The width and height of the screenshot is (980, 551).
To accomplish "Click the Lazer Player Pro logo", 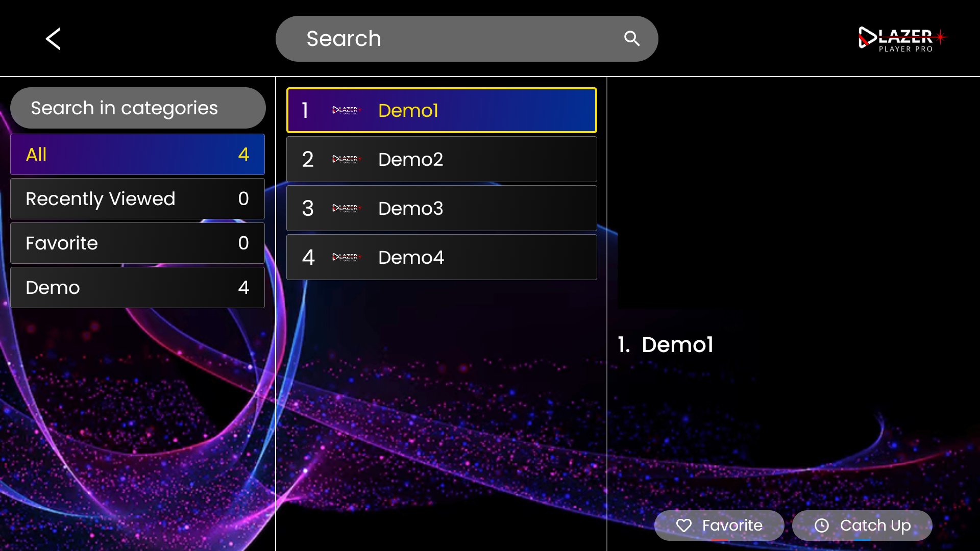I will pos(902,39).
